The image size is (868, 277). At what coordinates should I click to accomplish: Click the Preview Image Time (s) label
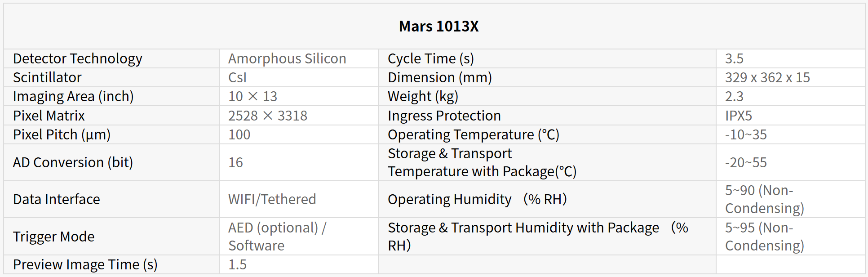(x=85, y=264)
